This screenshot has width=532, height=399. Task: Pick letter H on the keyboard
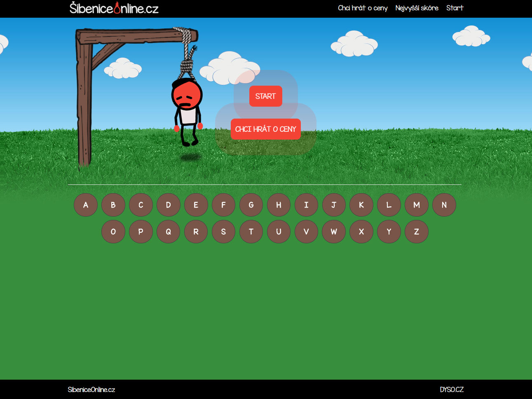(x=279, y=205)
